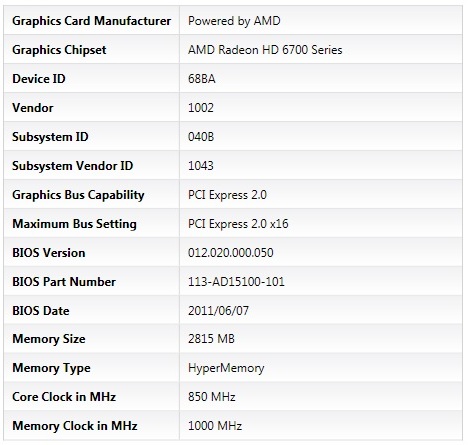Image resolution: width=468 pixels, height=445 pixels.
Task: Click Subsystem Vendor ID value 1043
Action: click(201, 166)
